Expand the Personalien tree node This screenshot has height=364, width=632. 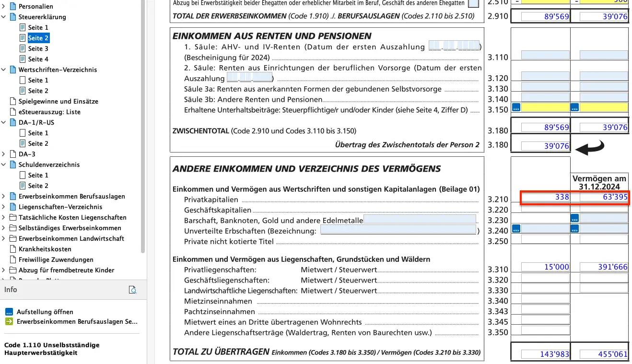coord(4,6)
